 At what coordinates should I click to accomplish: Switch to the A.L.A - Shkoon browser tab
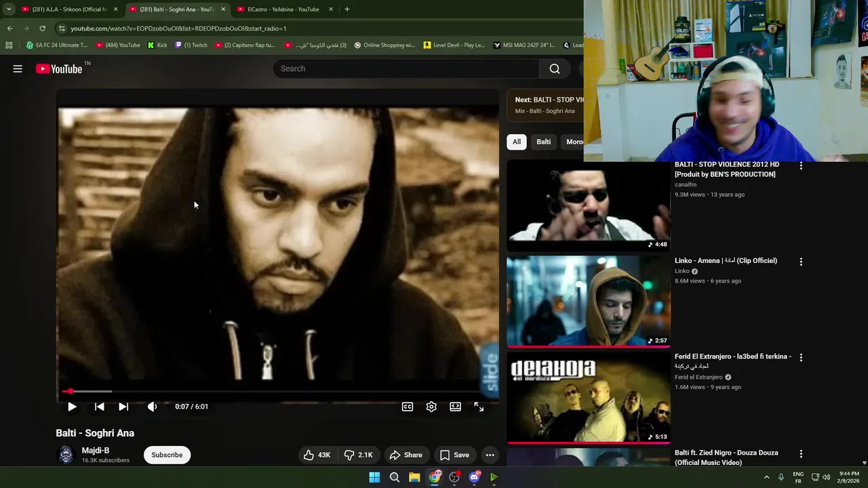[x=64, y=9]
